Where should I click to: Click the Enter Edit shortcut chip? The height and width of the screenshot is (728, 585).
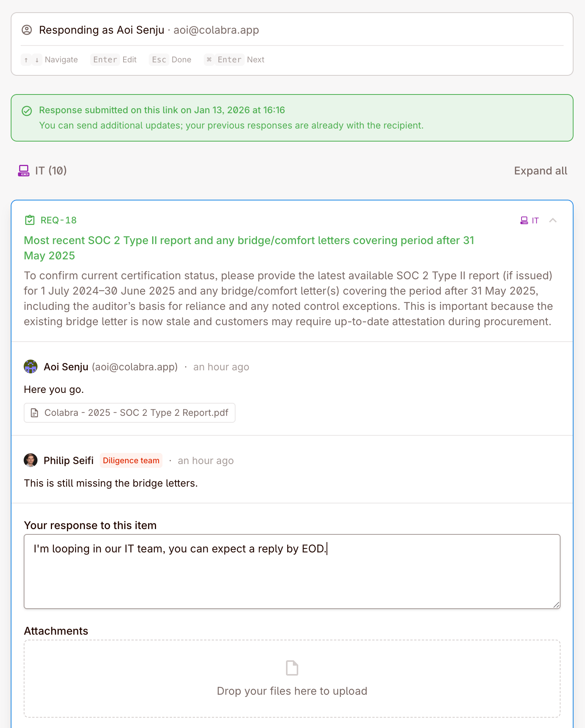coord(113,60)
